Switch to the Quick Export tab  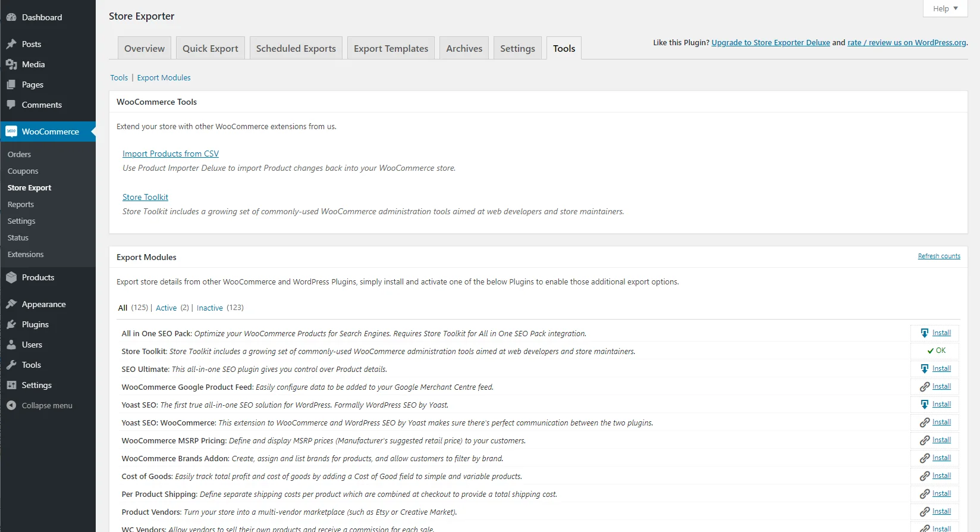pos(211,48)
